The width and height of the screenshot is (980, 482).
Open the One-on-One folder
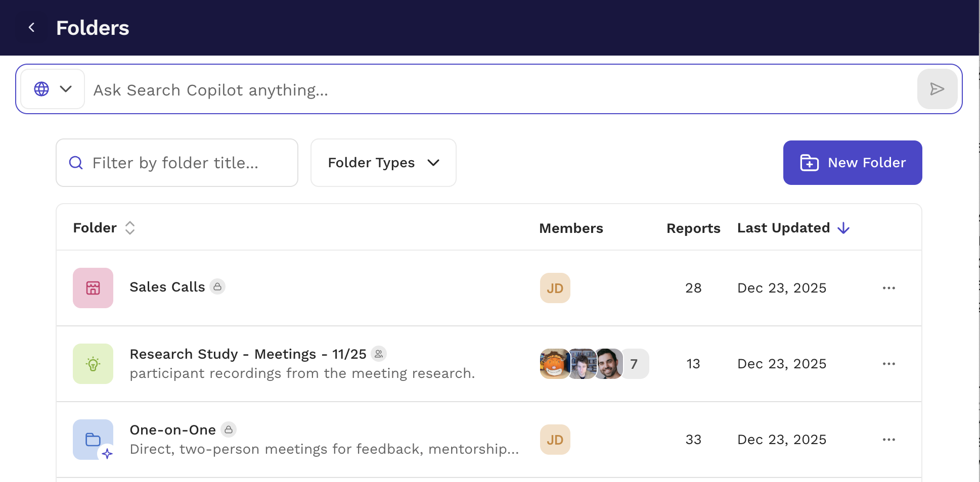click(172, 430)
